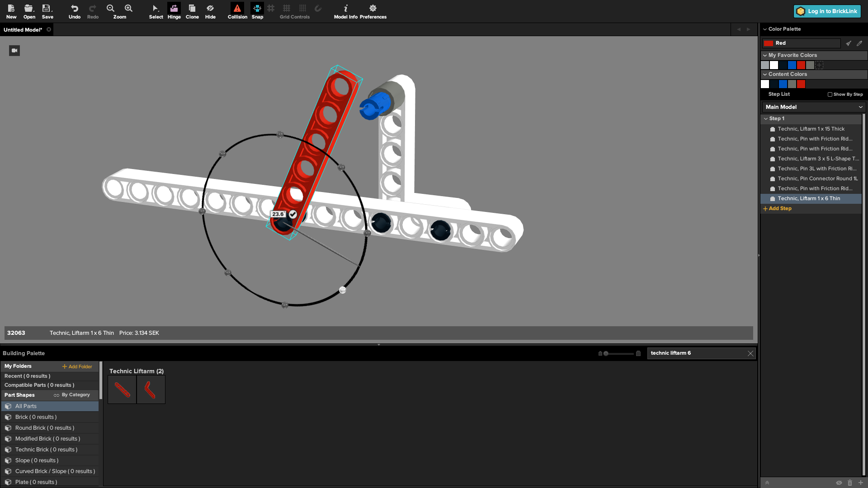Click the Clone tool icon
The image size is (868, 488).
click(x=192, y=11)
